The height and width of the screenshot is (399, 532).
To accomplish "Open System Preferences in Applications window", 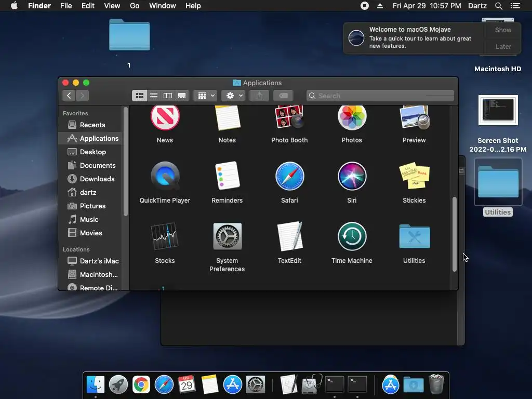I will point(227,236).
